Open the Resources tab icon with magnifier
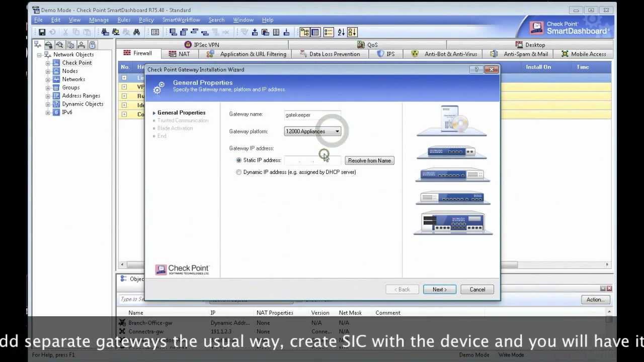The width and height of the screenshot is (644, 362). (x=59, y=45)
